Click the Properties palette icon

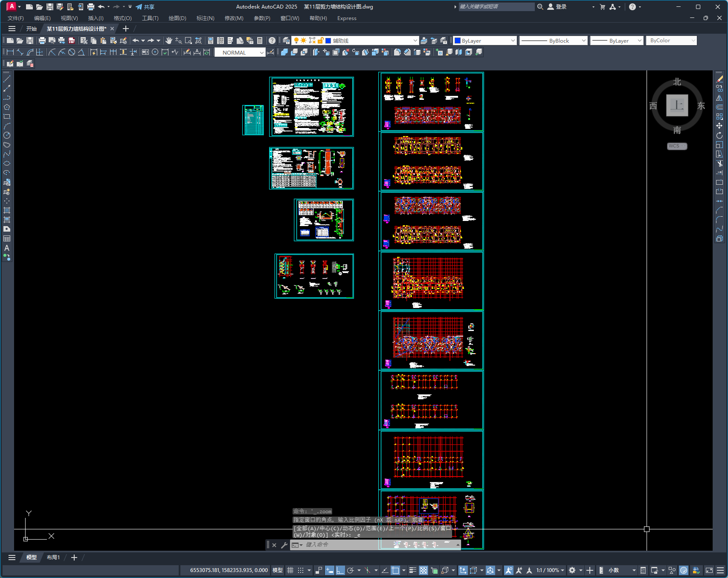[210, 41]
